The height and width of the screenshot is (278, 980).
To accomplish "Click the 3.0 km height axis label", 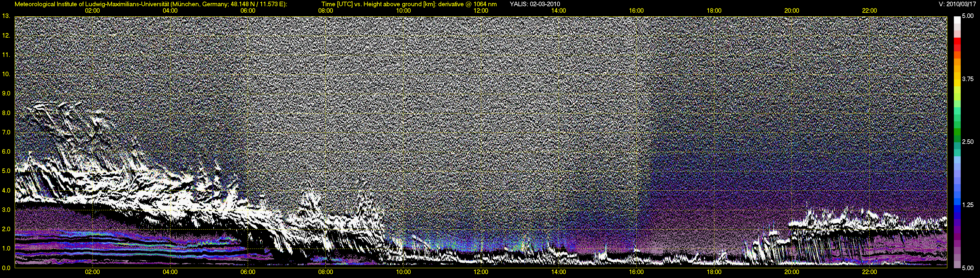I will point(6,210).
